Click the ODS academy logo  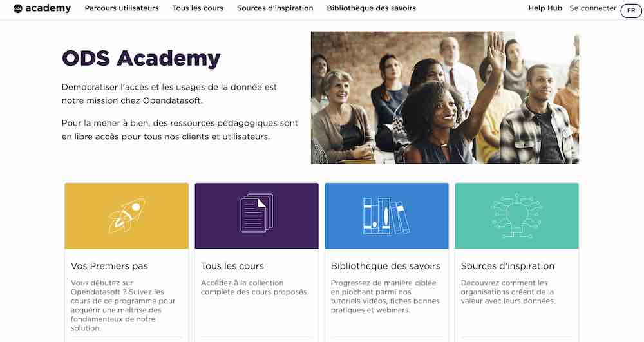(42, 9)
